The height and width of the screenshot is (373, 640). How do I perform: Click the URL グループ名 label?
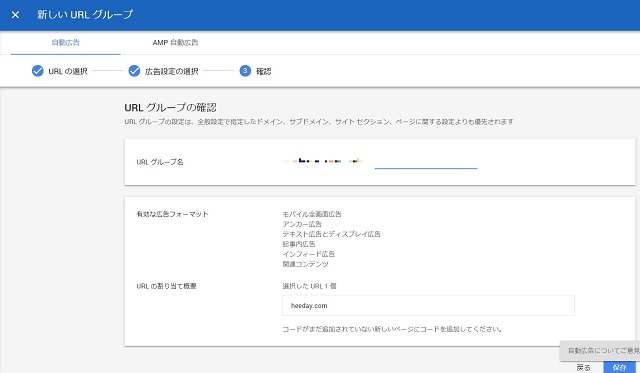point(160,162)
